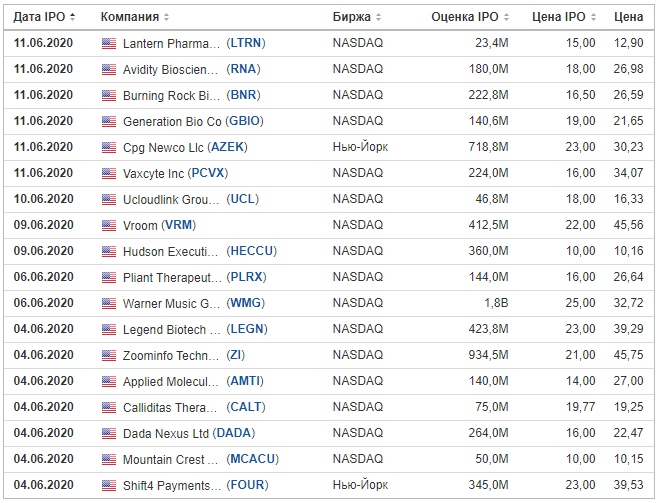Sort by Цена IPO column header
Screen dimensions: 660x503
[x=559, y=18]
